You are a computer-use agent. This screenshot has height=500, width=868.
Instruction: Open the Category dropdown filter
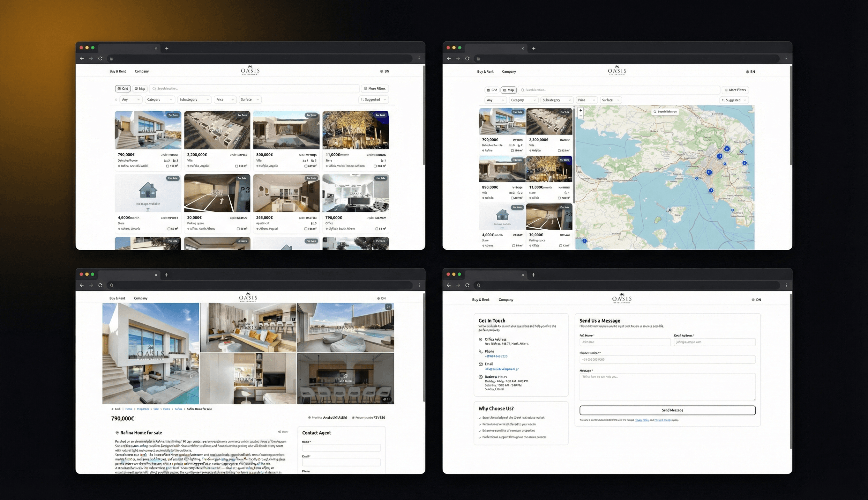[160, 99]
